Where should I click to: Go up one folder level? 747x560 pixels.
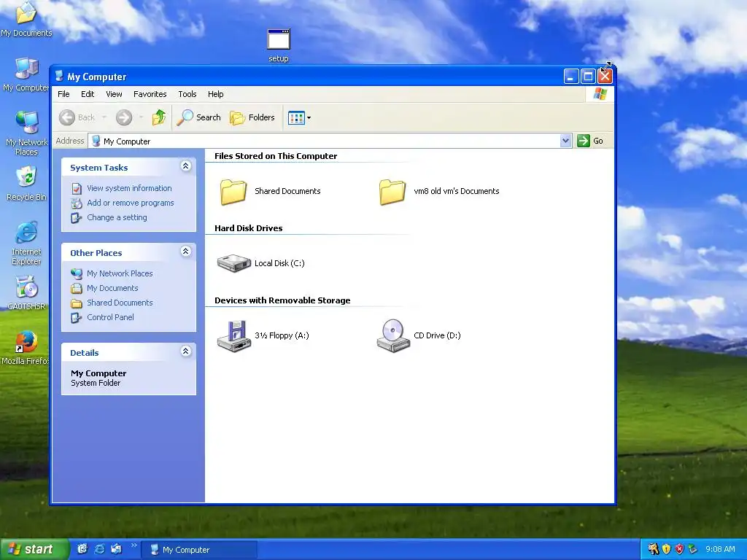pos(159,117)
